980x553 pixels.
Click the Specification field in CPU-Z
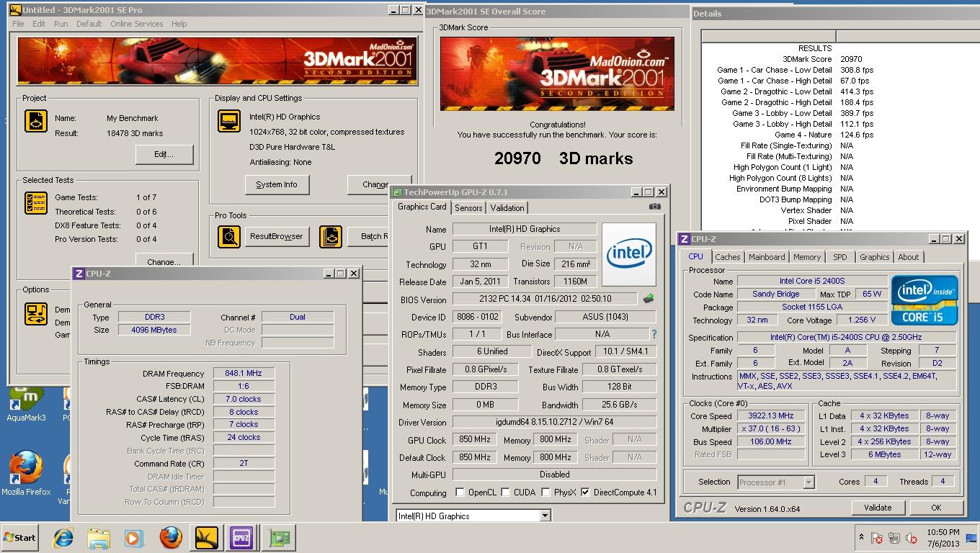pos(847,337)
